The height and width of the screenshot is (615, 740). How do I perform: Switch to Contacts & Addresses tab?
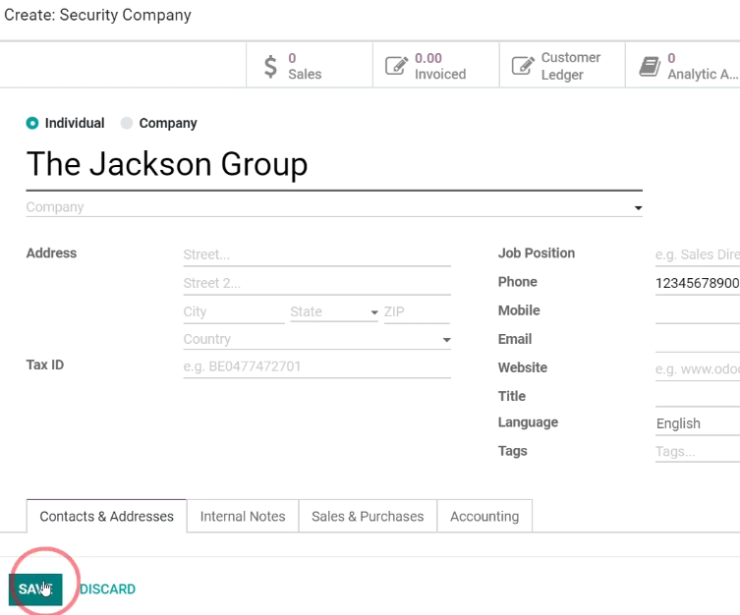coord(107,516)
